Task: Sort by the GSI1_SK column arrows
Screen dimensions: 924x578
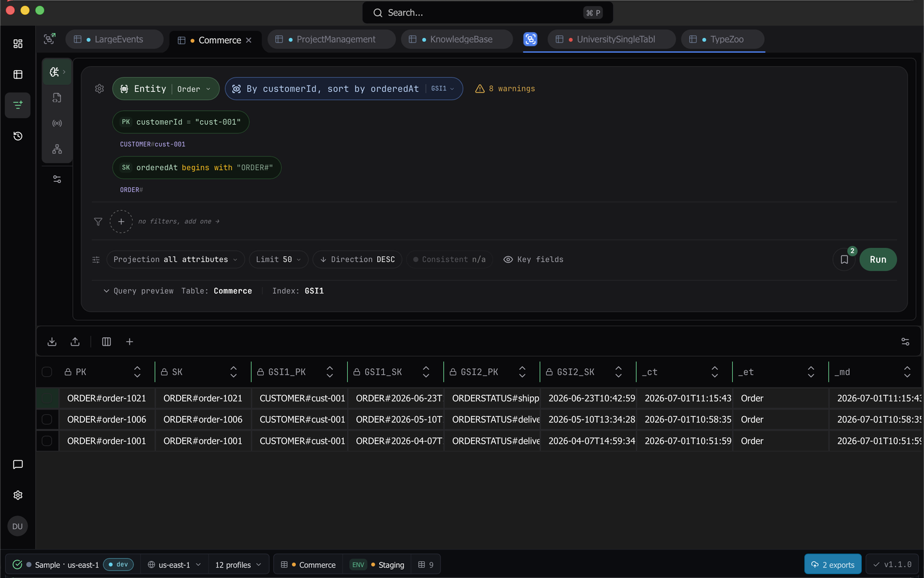Action: pyautogui.click(x=426, y=372)
